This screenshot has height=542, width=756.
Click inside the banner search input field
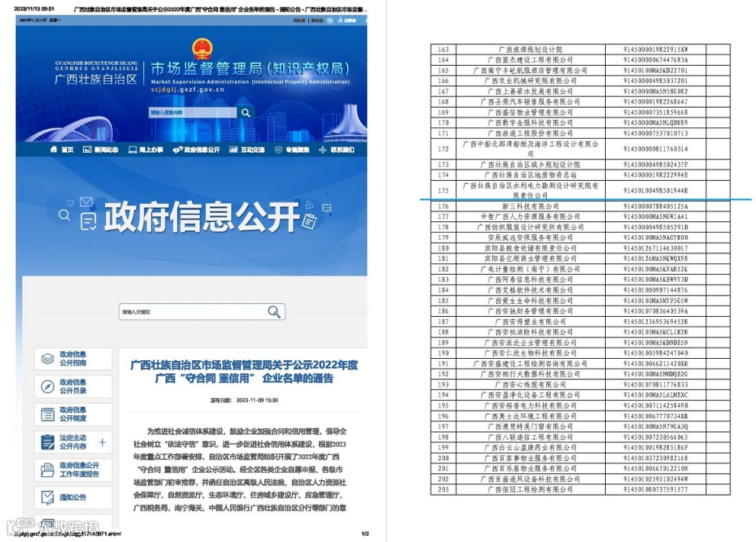(192, 112)
